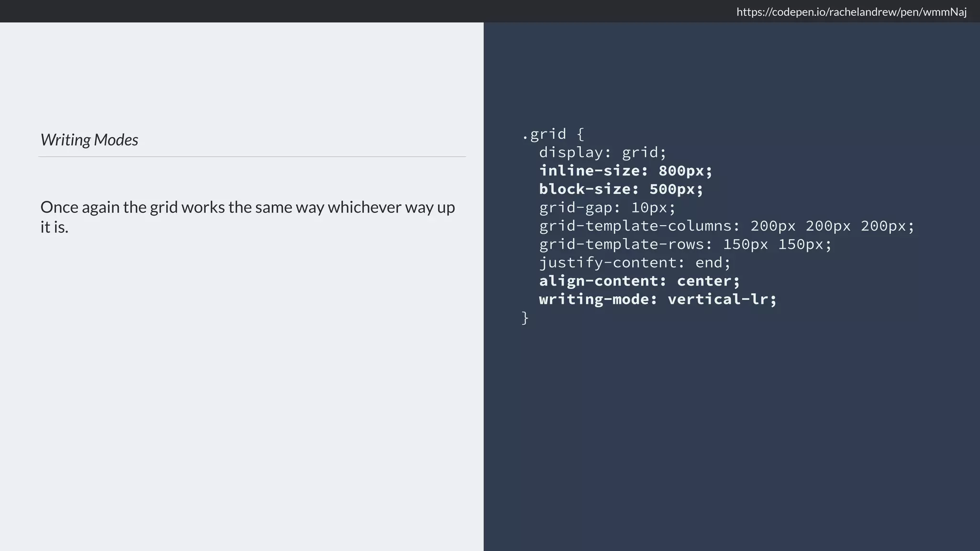Click the 'grid-template-rows' declaration line
Image resolution: width=980 pixels, height=551 pixels.
[685, 244]
